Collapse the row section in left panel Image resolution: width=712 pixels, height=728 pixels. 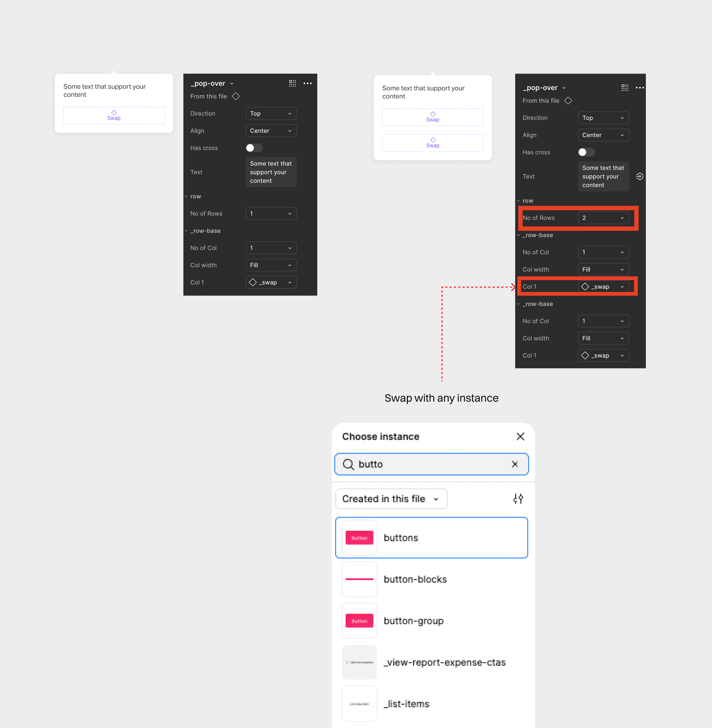[186, 197]
